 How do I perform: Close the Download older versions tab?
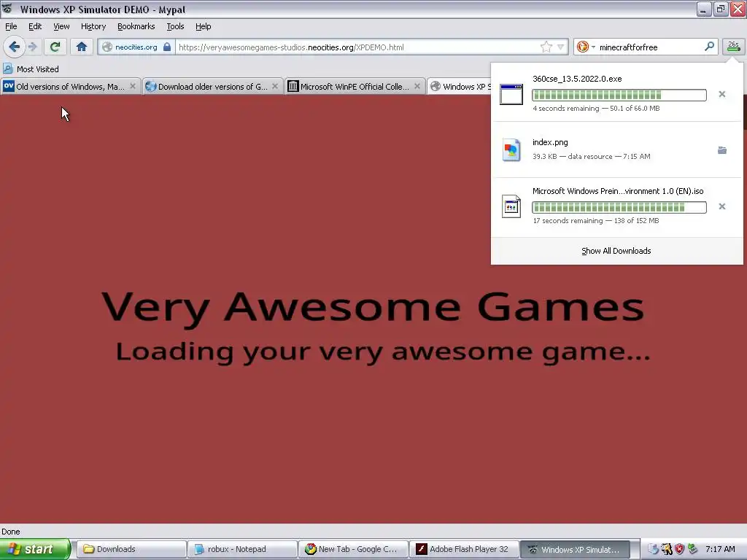(x=275, y=86)
